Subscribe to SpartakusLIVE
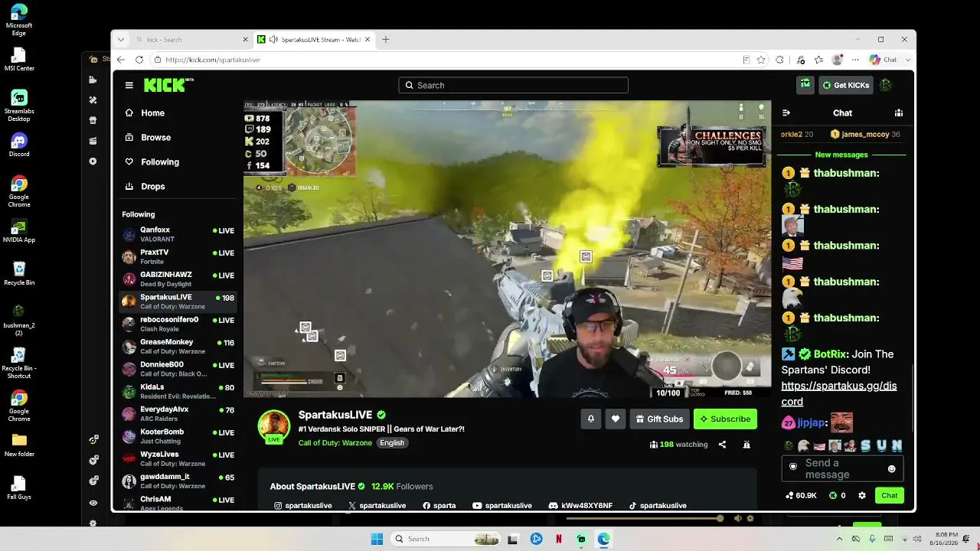Image resolution: width=980 pixels, height=551 pixels. coord(725,419)
